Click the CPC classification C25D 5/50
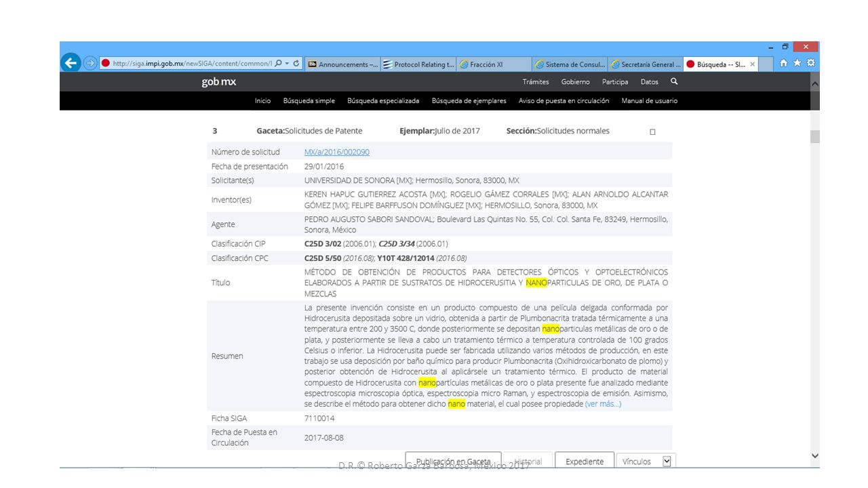Viewport: 868px width, 488px height. pos(322,258)
